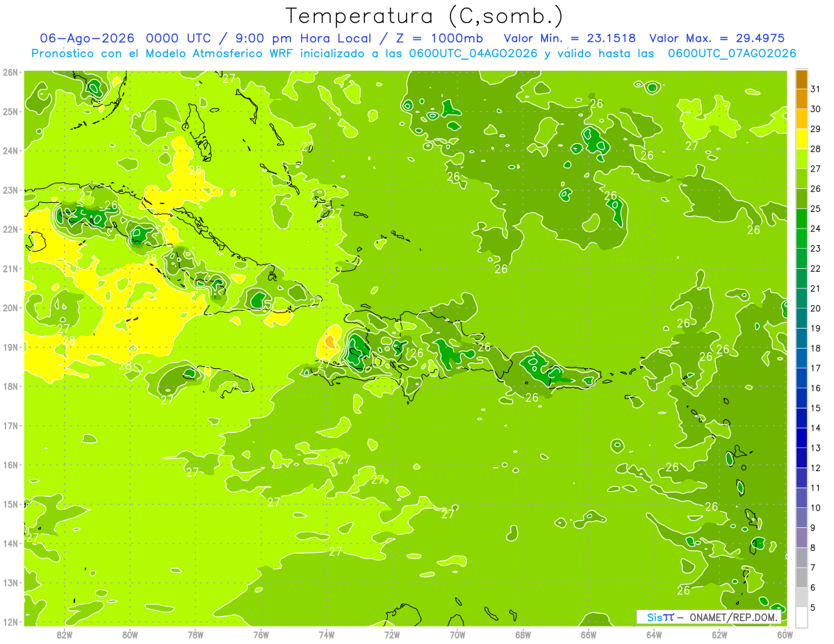Click colorbar label 12
Screen dimensions: 834x644
click(x=815, y=468)
